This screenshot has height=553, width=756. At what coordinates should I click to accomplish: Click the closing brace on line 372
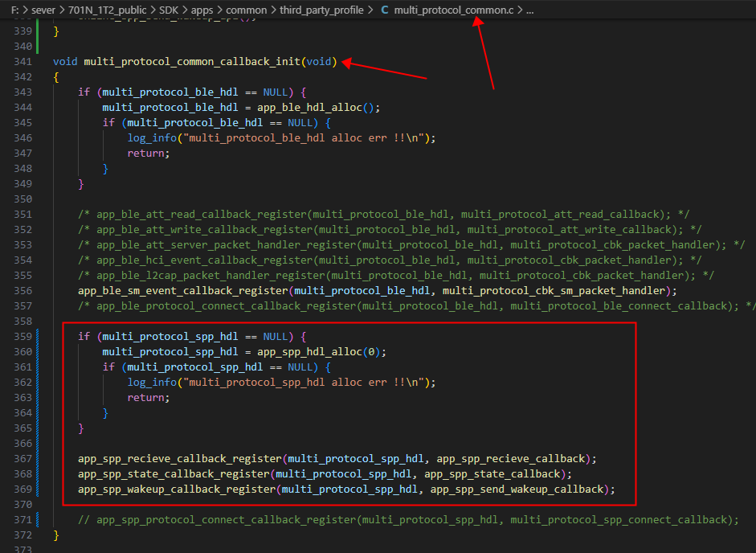(56, 535)
